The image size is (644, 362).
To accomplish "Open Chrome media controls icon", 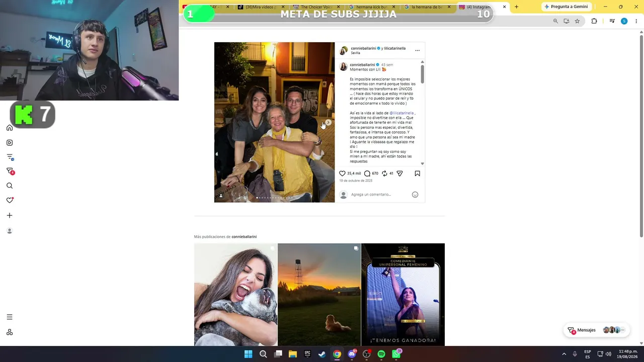I will [x=612, y=21].
